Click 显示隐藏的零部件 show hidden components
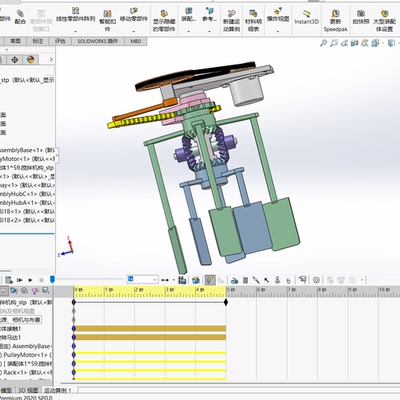 pyautogui.click(x=164, y=21)
